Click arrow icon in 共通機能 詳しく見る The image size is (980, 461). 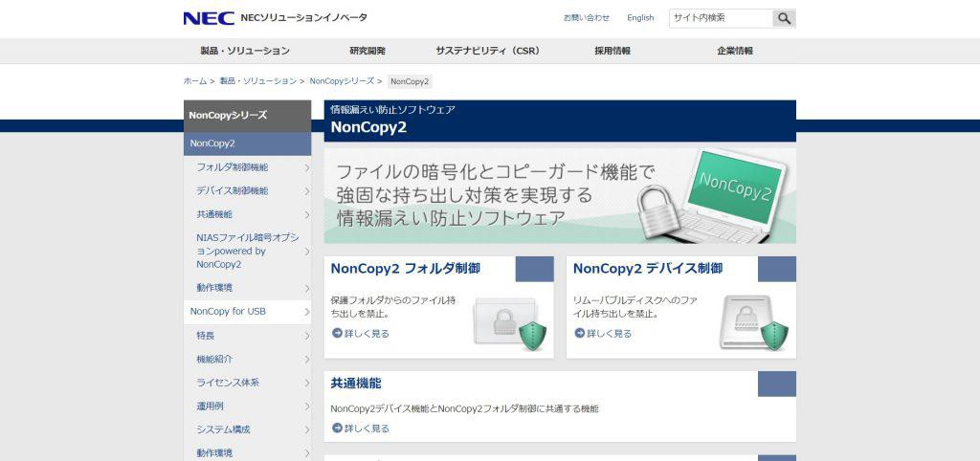point(338,428)
